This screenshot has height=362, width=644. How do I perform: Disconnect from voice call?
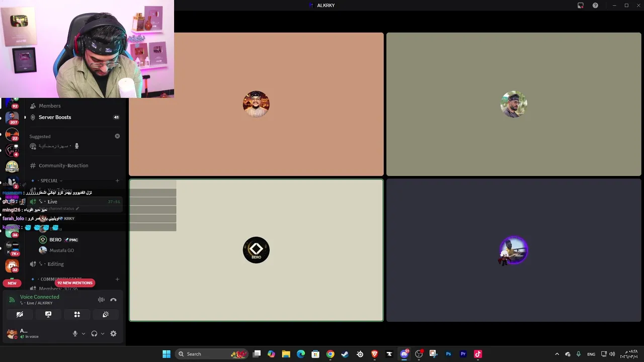113,300
